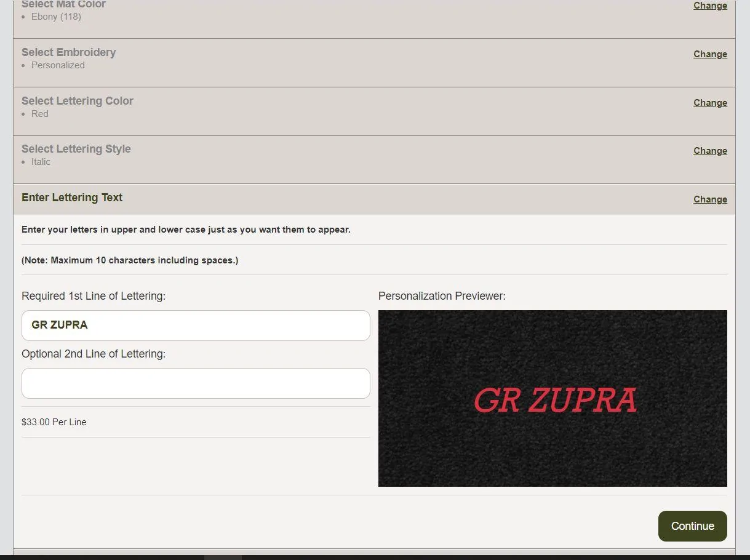Click the Red lettering color value
Screen dimensions: 750x560
point(40,114)
